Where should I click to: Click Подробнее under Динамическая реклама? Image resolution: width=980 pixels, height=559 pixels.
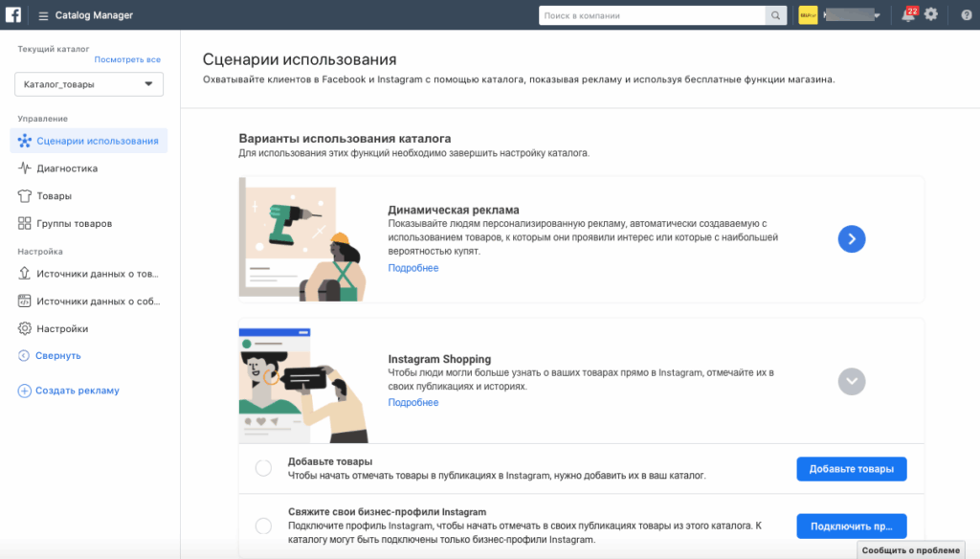pyautogui.click(x=413, y=268)
